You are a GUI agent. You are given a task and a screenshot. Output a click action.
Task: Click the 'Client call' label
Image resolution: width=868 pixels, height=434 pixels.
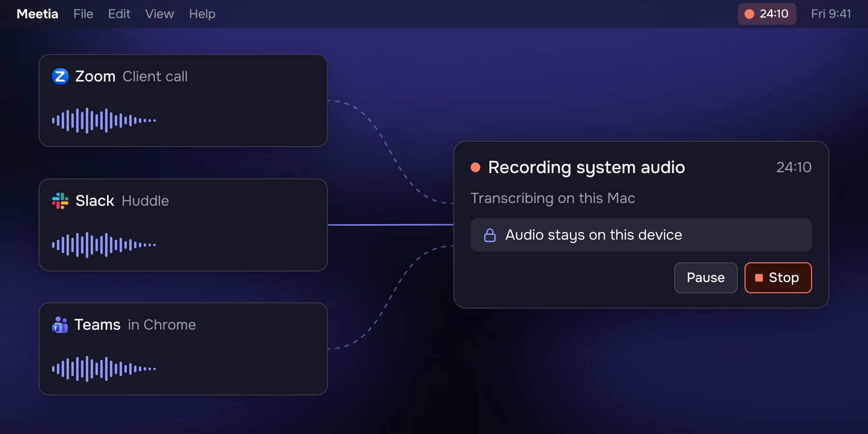[x=155, y=76]
